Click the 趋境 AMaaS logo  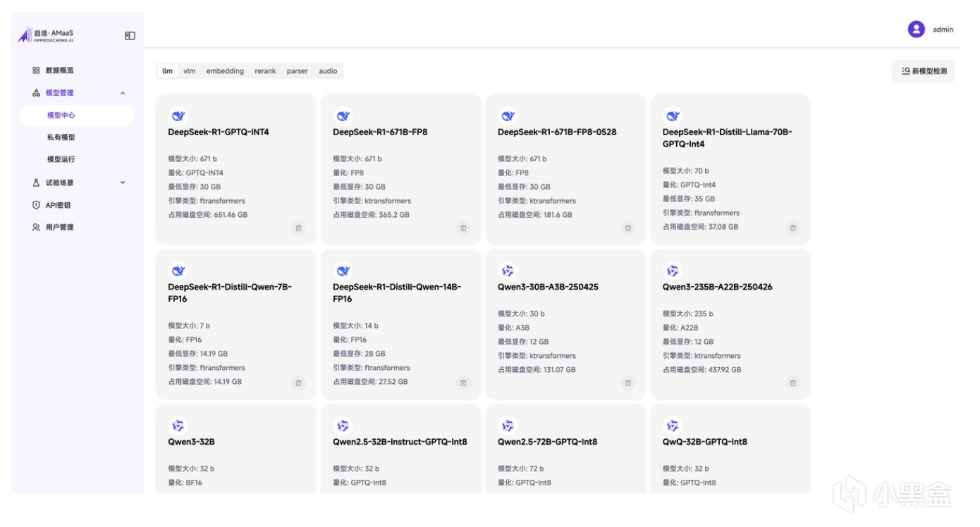(x=46, y=35)
